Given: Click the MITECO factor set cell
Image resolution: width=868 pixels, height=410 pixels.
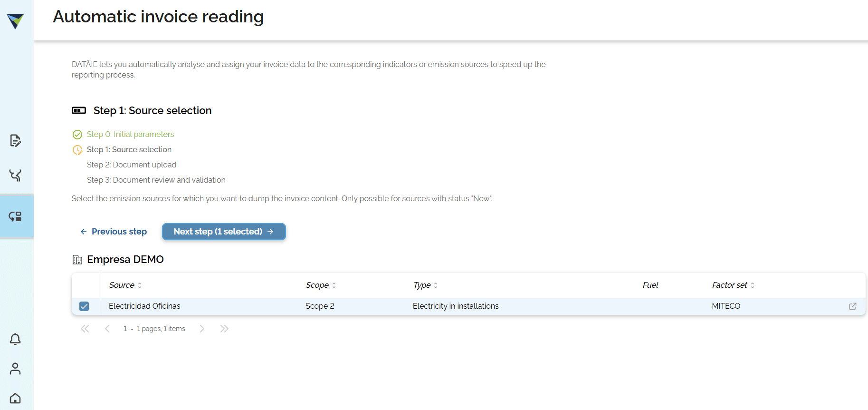Looking at the screenshot, I should coord(726,306).
